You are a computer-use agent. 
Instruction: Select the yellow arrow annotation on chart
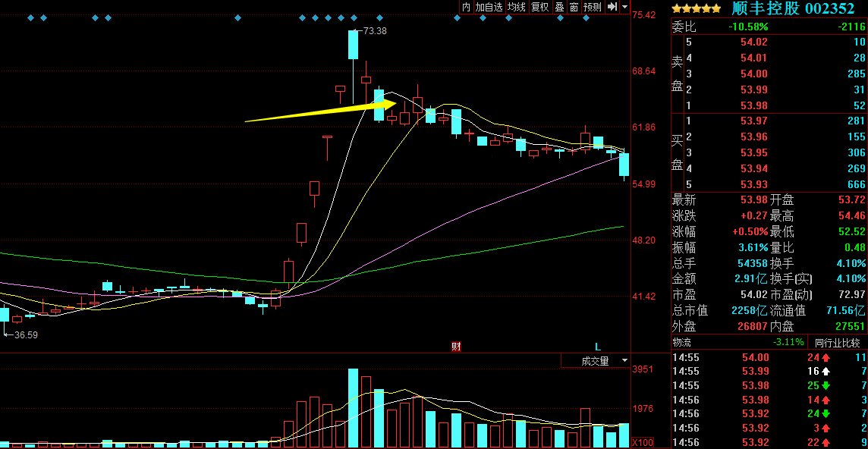click(x=320, y=111)
